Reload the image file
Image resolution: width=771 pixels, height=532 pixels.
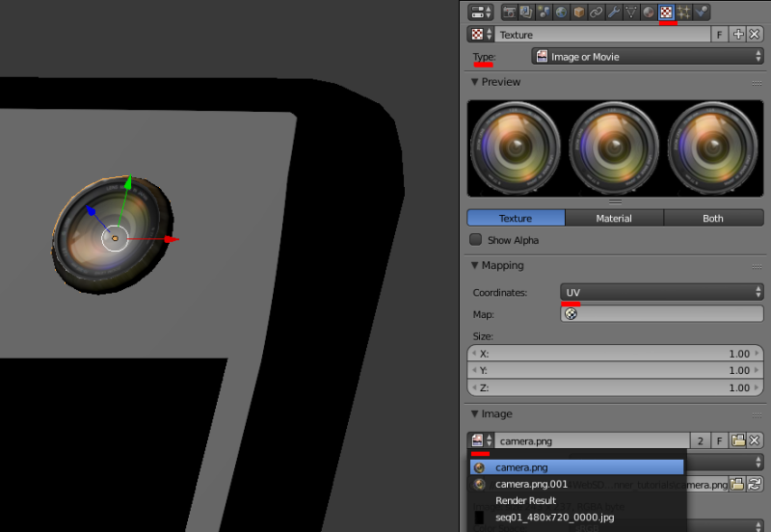(755, 484)
